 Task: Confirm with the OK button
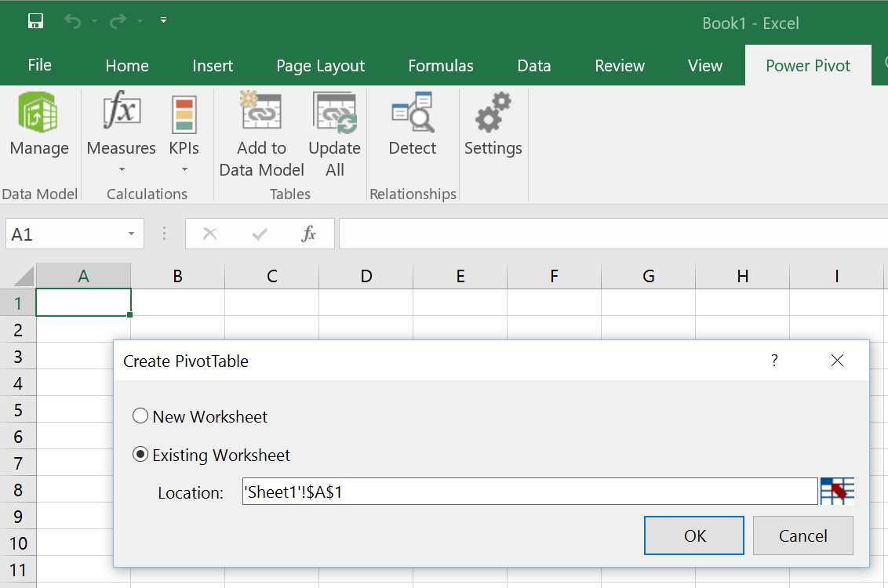pos(693,535)
